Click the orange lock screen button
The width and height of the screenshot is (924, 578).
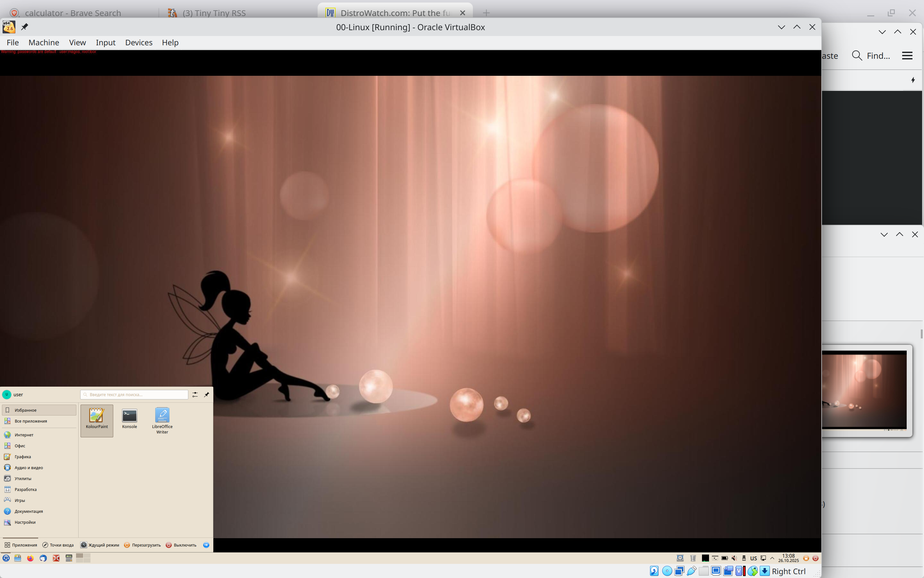coord(806,558)
